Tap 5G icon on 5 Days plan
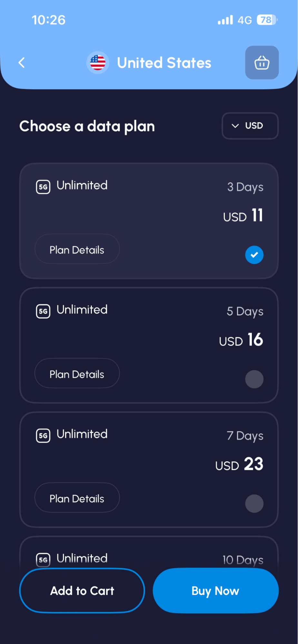The width and height of the screenshot is (298, 644). [43, 311]
